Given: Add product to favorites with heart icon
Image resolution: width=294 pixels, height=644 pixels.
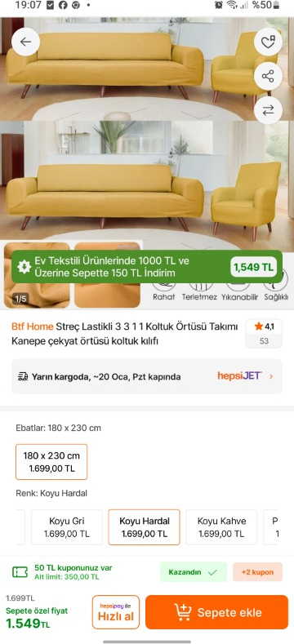Looking at the screenshot, I should 268,42.
